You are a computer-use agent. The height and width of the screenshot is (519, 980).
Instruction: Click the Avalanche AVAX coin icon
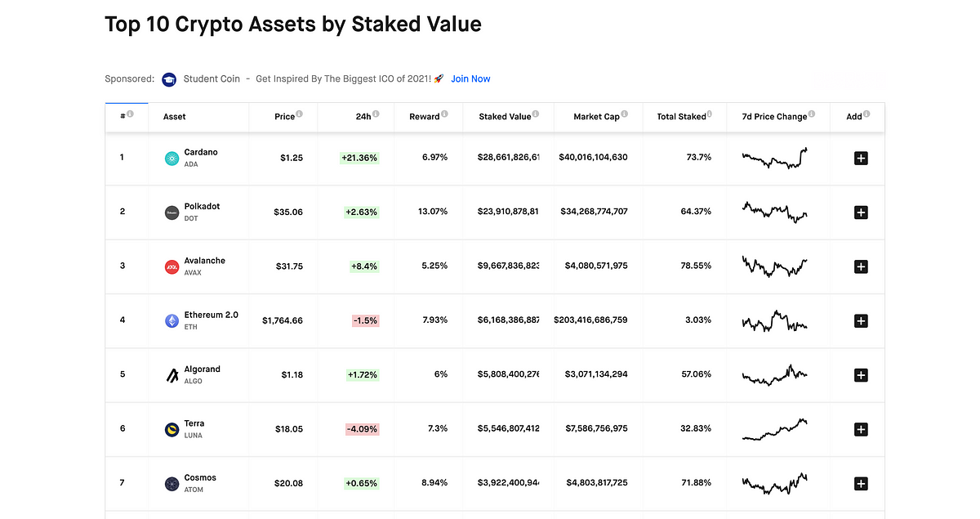(x=171, y=267)
